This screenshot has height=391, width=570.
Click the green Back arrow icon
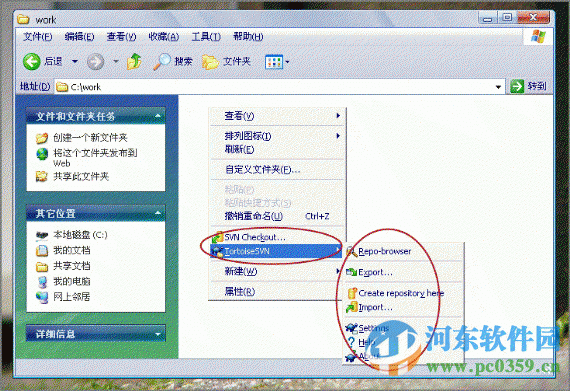click(x=32, y=61)
